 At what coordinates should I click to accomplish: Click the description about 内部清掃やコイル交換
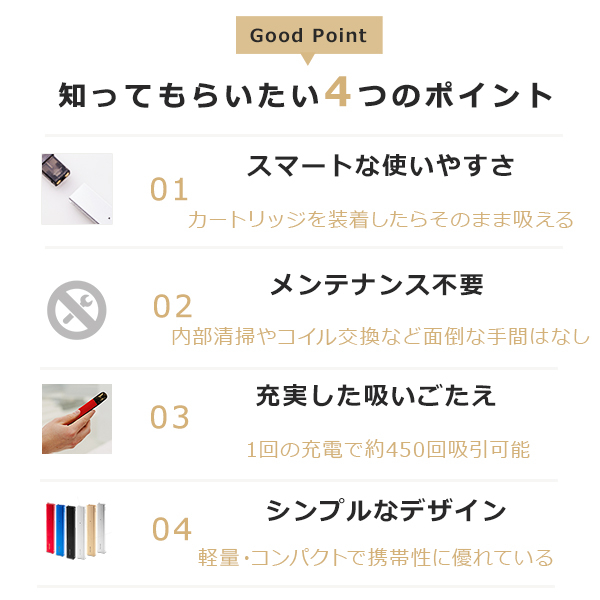pos(380,337)
